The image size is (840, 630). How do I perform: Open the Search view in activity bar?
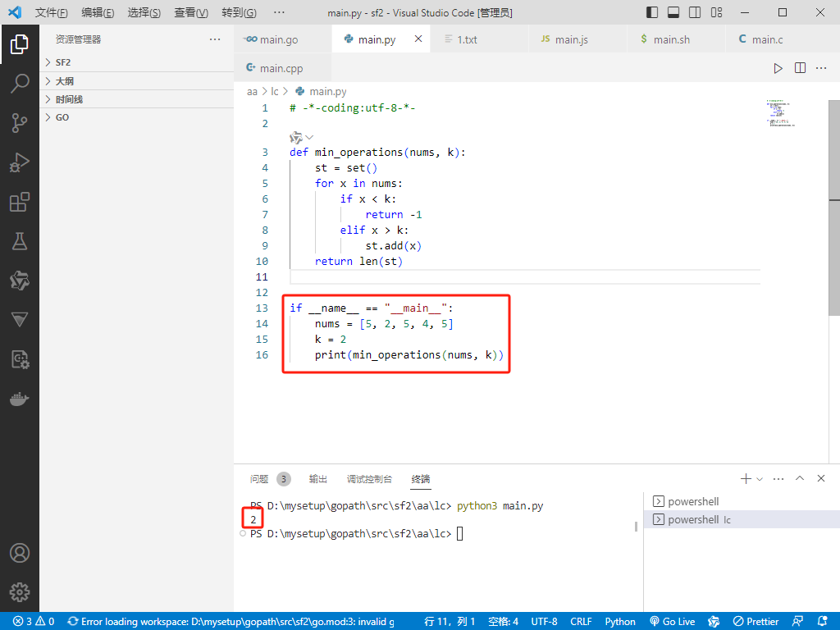20,84
